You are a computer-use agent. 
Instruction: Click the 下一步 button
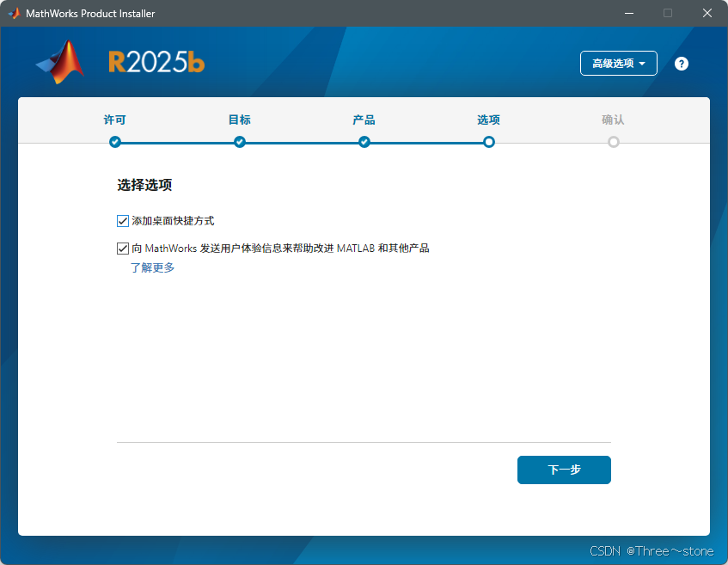(x=564, y=470)
